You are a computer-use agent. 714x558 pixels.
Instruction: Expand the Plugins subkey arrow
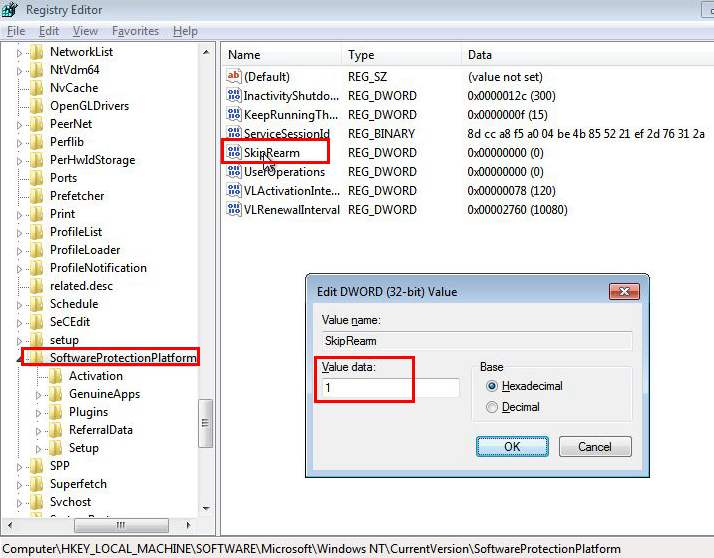pos(39,412)
